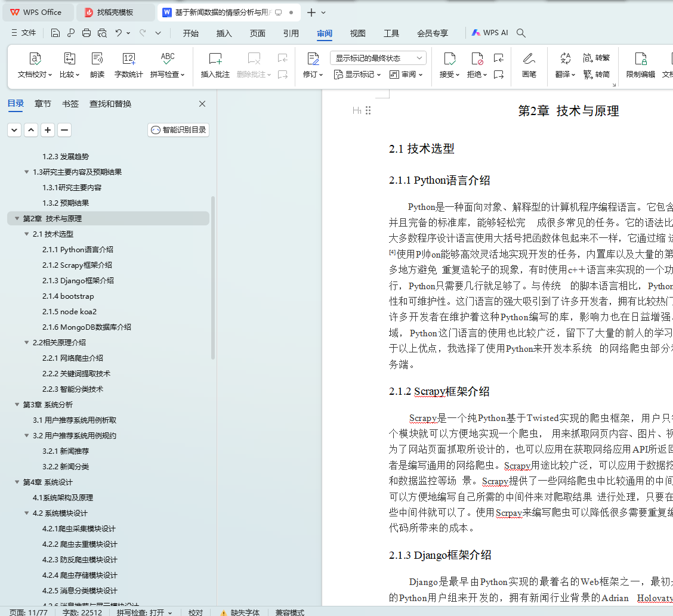Redo the last action
Screen dimensions: 673x616
coord(143,33)
